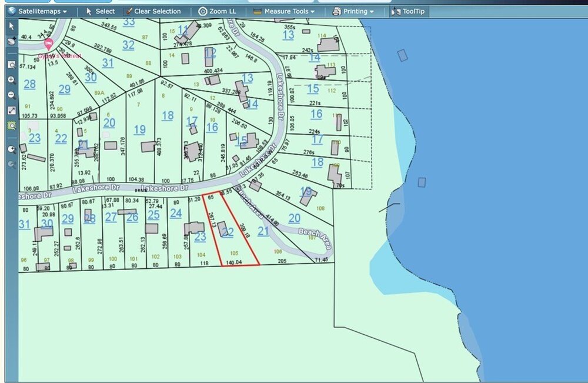Open the Printing dropdown menu
This screenshot has height=383, width=588.
click(353, 11)
